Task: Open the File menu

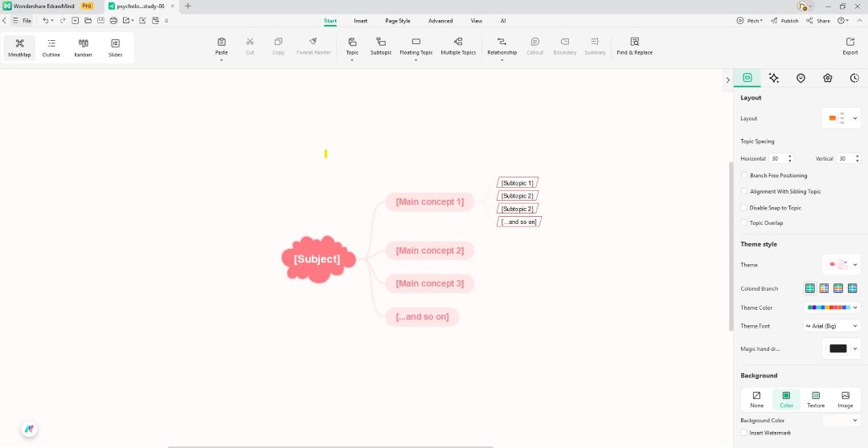Action: click(x=23, y=20)
